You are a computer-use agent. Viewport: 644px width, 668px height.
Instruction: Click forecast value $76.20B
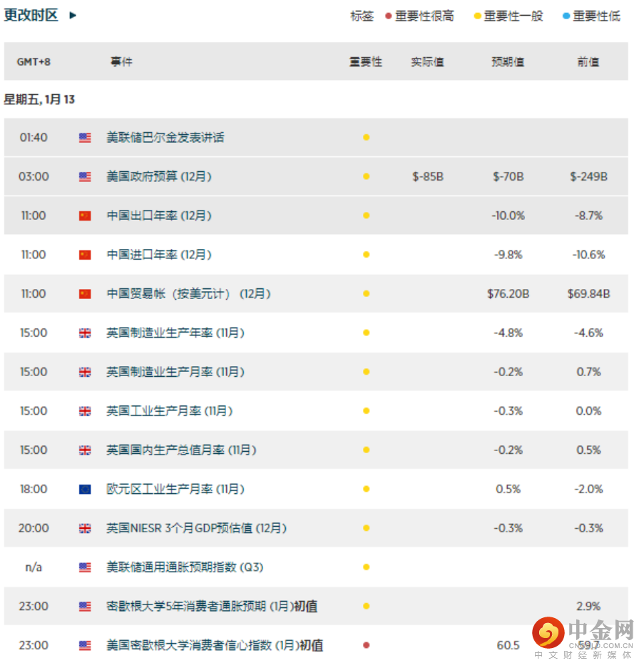508,293
